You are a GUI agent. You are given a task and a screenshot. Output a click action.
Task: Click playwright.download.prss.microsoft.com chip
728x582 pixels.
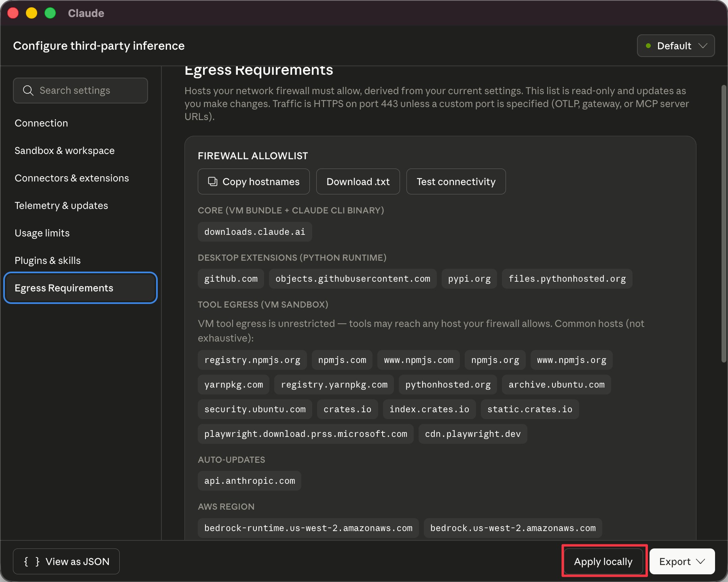click(306, 434)
